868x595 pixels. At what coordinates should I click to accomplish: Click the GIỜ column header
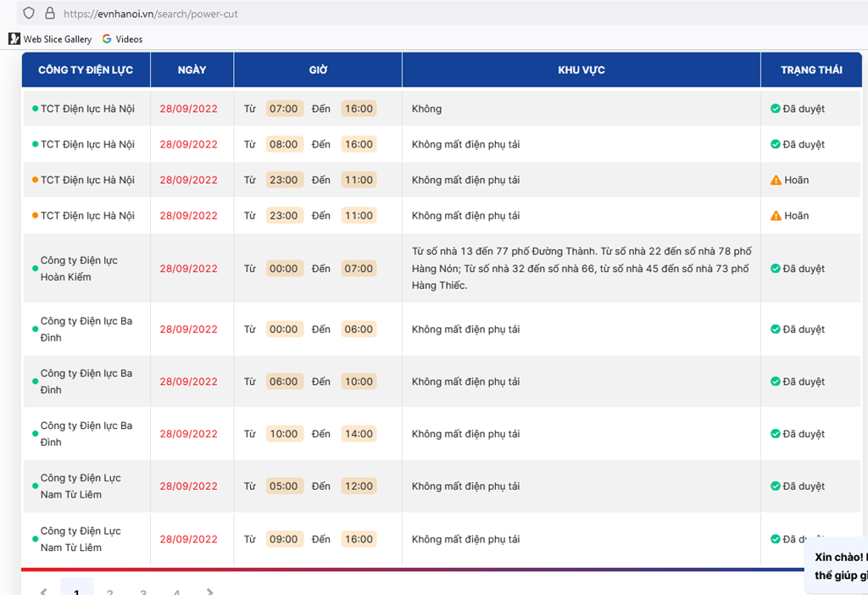pyautogui.click(x=319, y=70)
